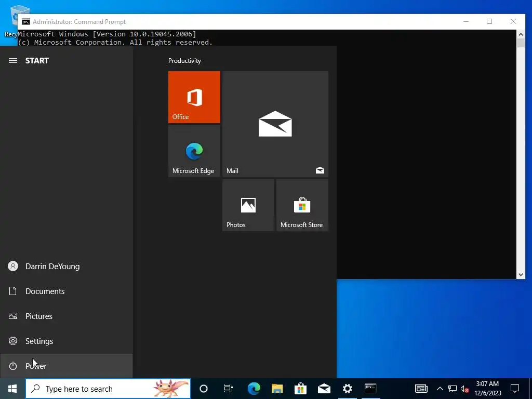The width and height of the screenshot is (532, 399).
Task: Open Cortana circle icon on taskbar
Action: 204,389
